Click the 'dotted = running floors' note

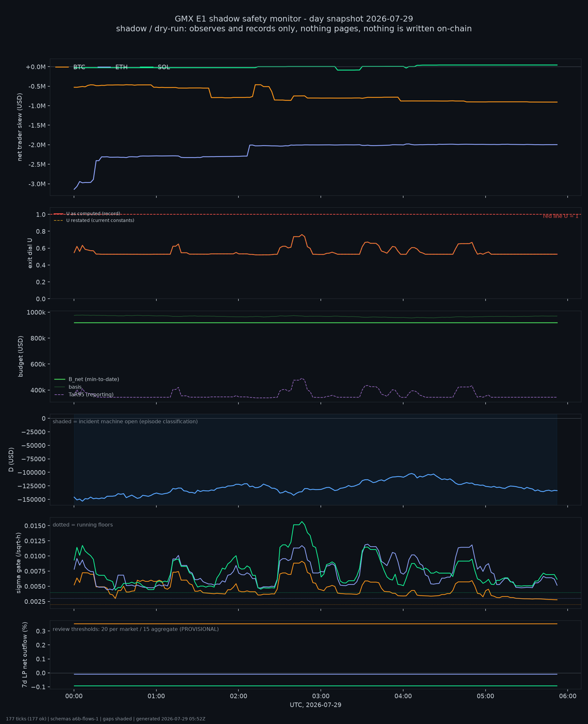(x=83, y=525)
